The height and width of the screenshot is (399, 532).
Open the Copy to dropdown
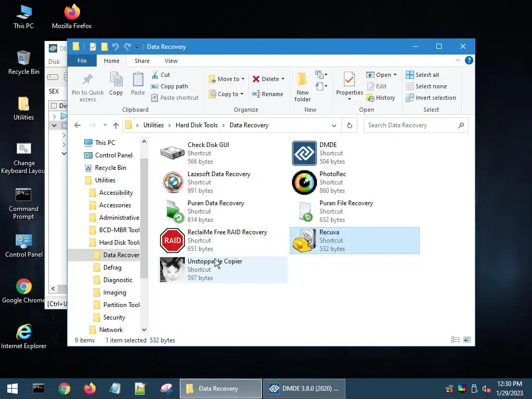coord(227,94)
